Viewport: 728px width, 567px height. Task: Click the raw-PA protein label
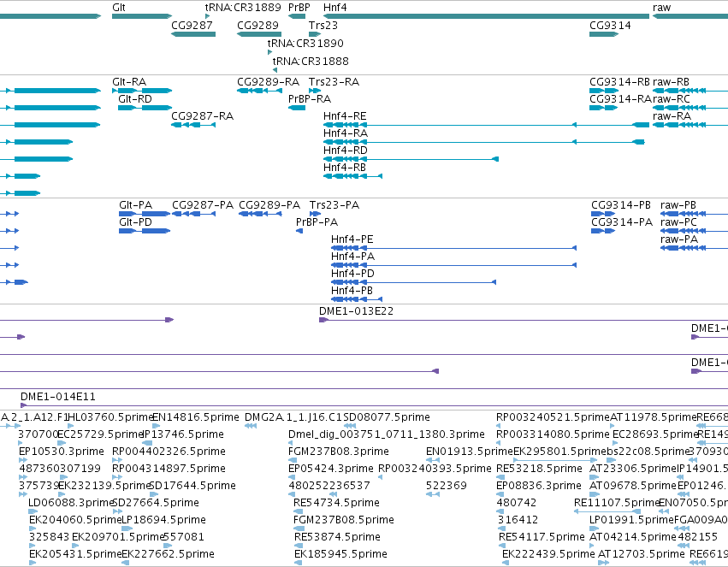(679, 239)
